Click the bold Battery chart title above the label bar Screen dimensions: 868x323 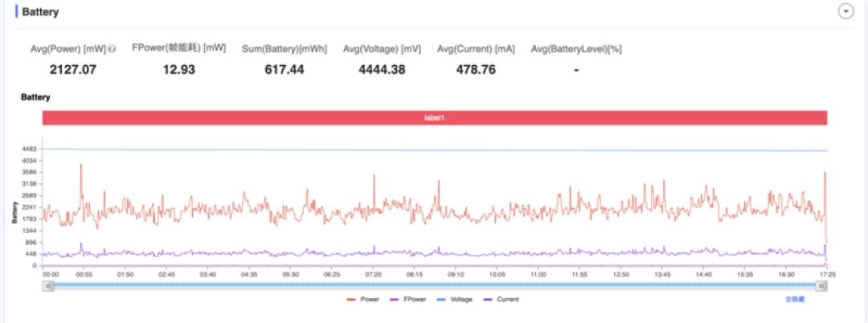pos(35,97)
